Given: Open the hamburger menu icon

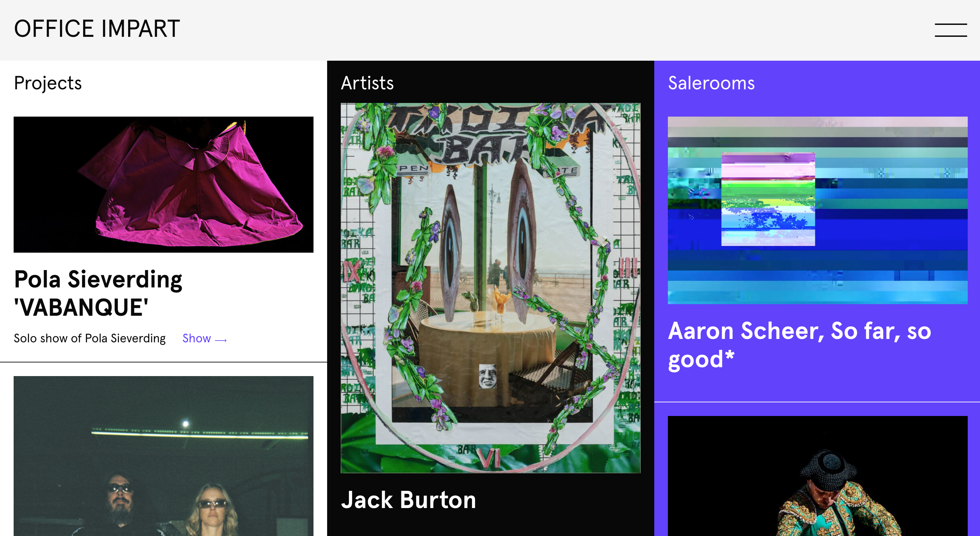Looking at the screenshot, I should click(951, 30).
